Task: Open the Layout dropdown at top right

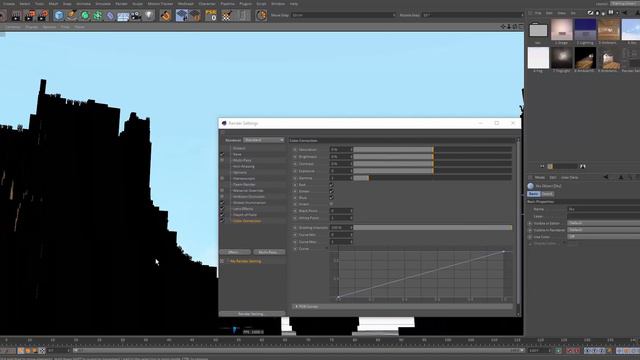Action: click(x=624, y=3)
